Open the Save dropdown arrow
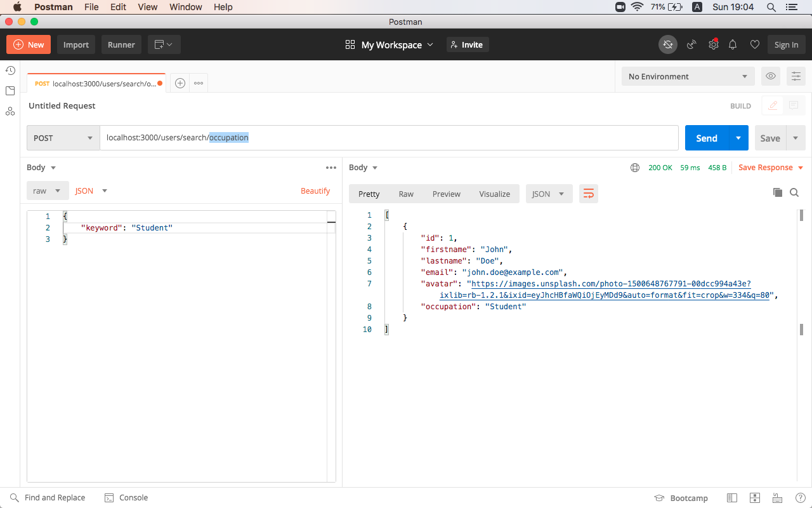Screen dimensions: 812x508 click(796, 138)
